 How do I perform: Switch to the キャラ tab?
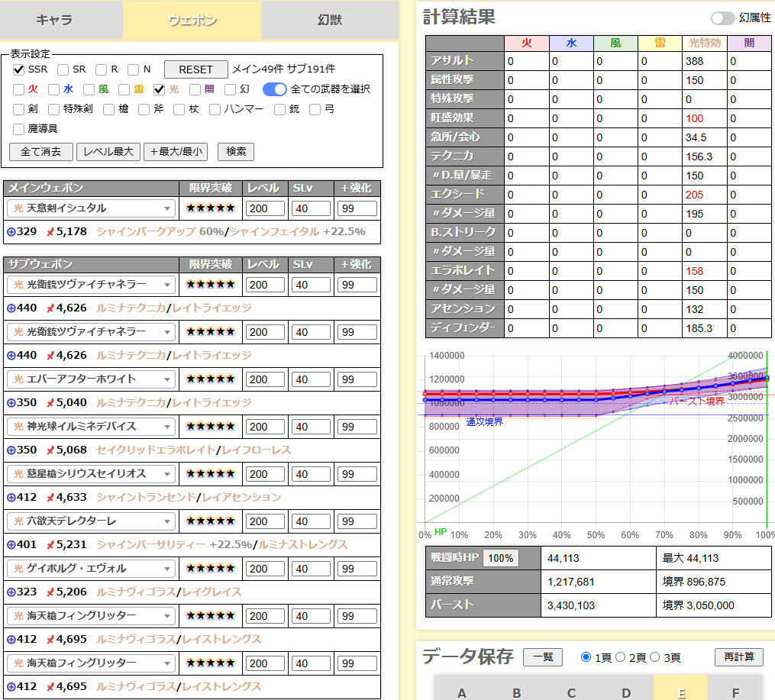(x=53, y=20)
